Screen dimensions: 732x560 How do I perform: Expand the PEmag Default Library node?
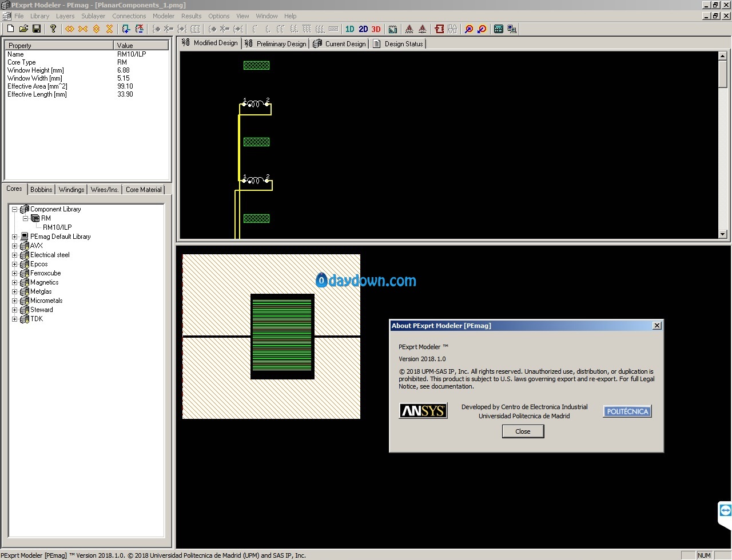pos(15,237)
